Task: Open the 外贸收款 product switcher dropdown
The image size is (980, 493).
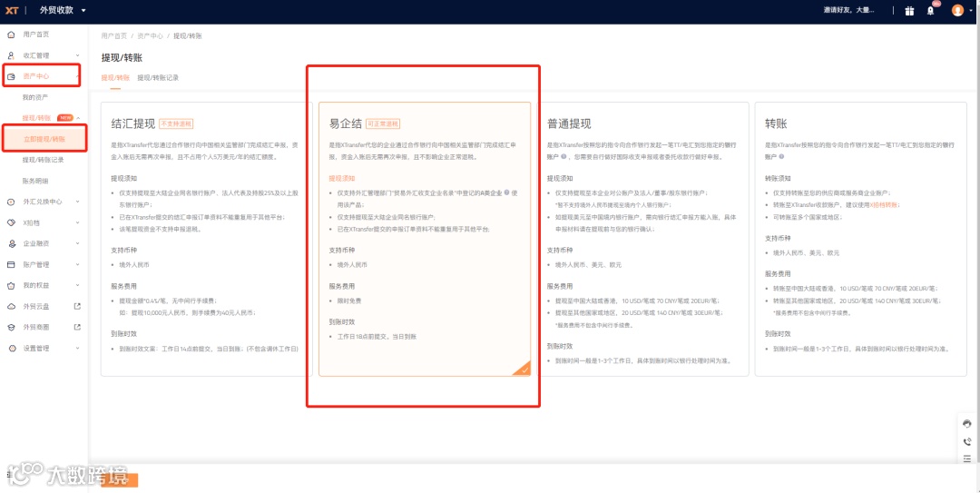Action: click(64, 10)
